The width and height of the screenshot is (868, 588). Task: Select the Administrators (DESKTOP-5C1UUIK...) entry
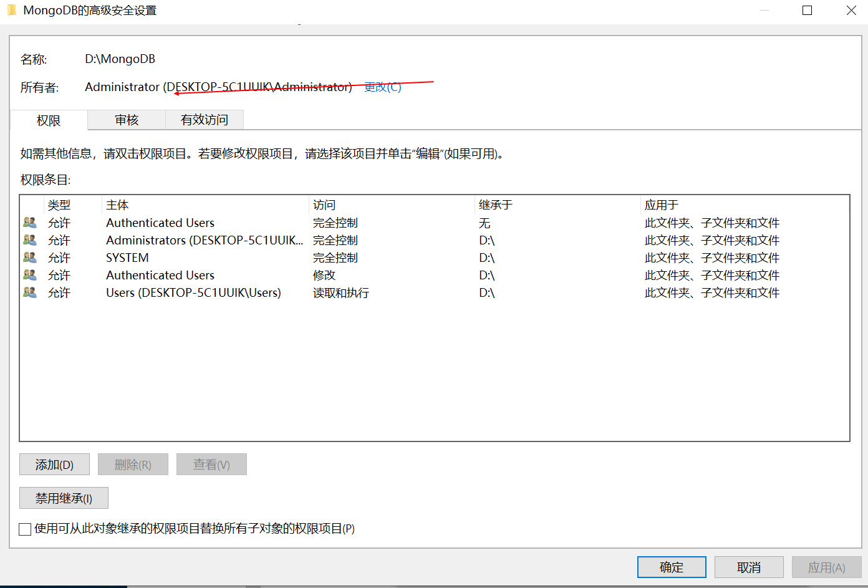[435, 240]
